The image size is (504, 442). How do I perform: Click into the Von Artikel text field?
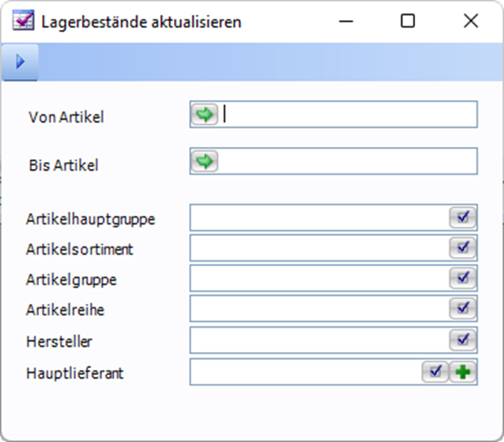coord(347,114)
